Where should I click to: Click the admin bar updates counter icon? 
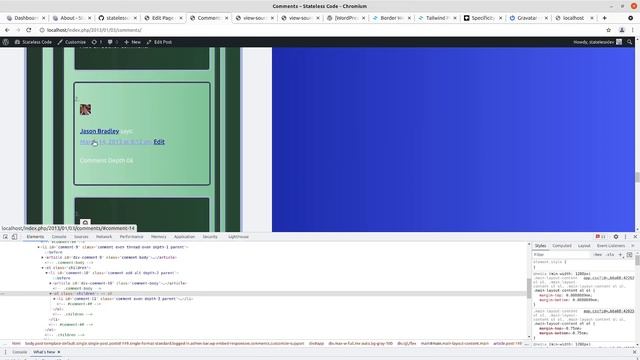point(97,42)
